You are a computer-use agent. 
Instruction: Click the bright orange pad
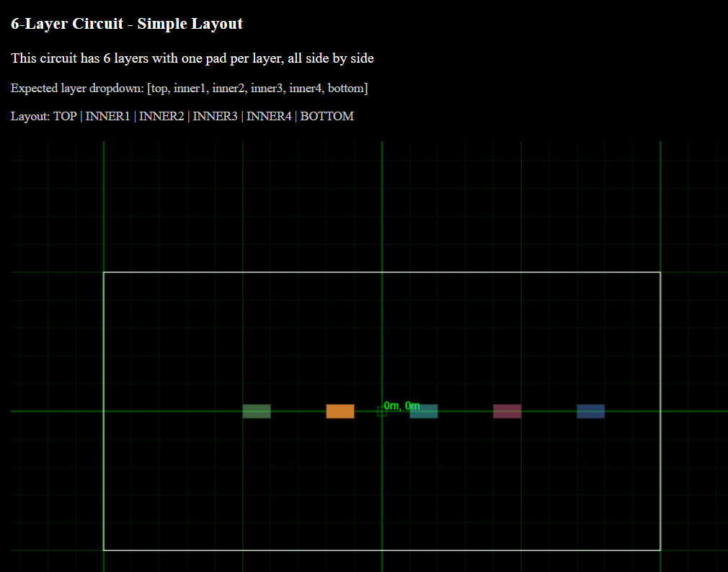(340, 411)
